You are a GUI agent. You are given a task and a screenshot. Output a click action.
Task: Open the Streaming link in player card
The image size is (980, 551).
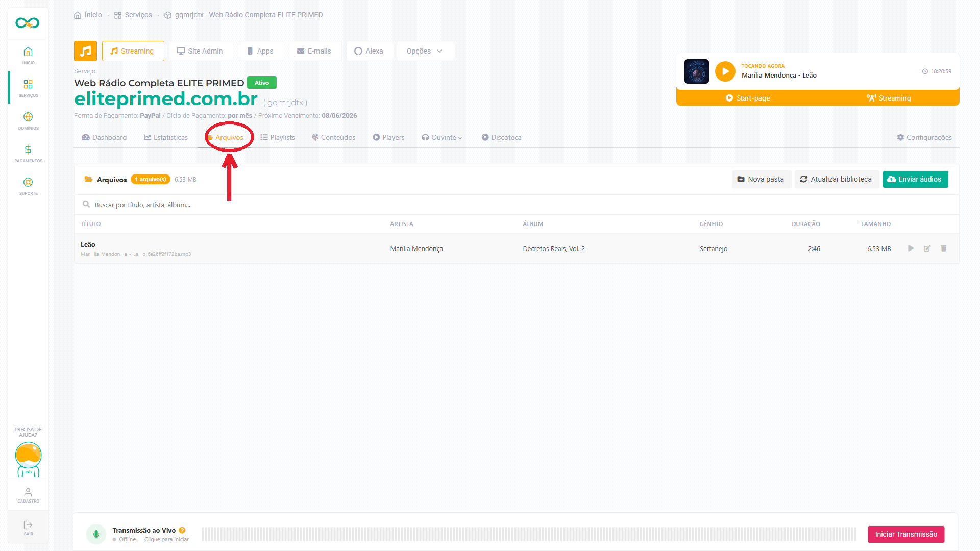click(x=889, y=98)
